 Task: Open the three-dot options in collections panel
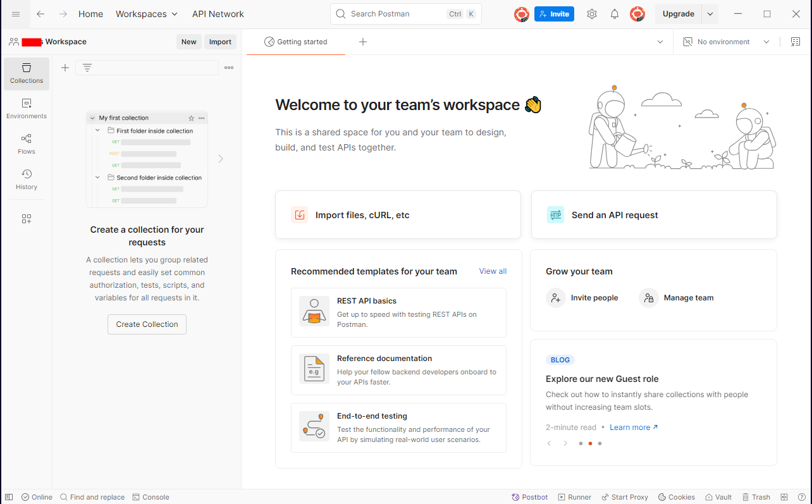click(229, 68)
